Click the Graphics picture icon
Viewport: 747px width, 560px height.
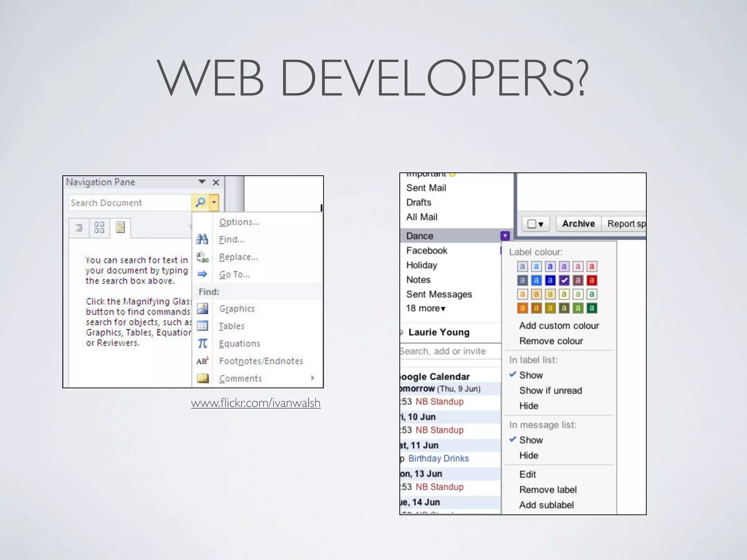(202, 308)
